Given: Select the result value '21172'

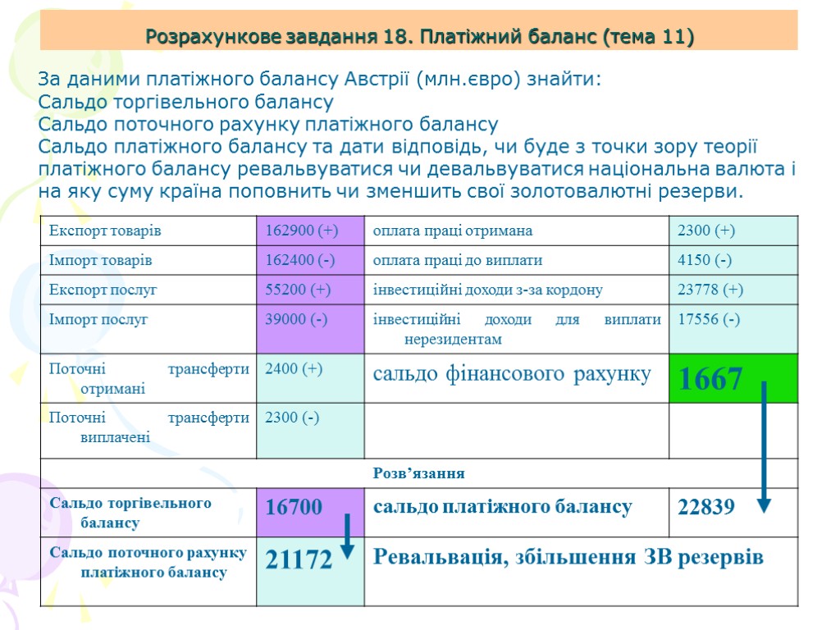Looking at the screenshot, I should coord(299,559).
